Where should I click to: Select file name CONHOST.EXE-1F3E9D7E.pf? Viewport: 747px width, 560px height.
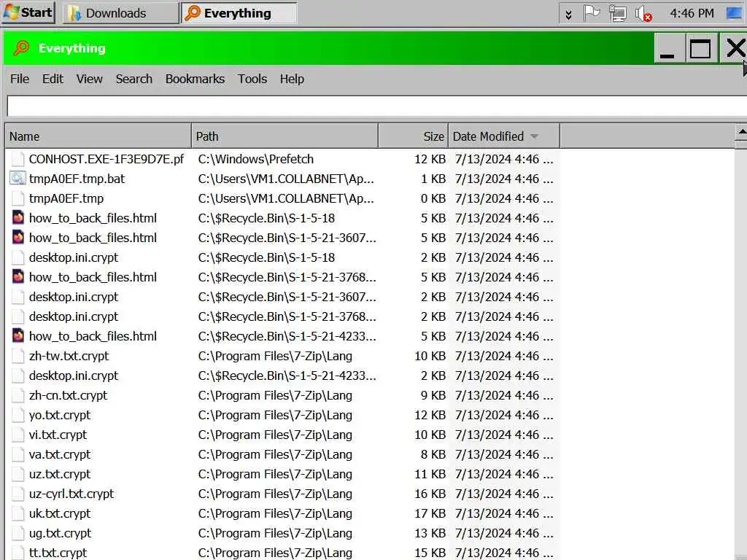pos(107,159)
